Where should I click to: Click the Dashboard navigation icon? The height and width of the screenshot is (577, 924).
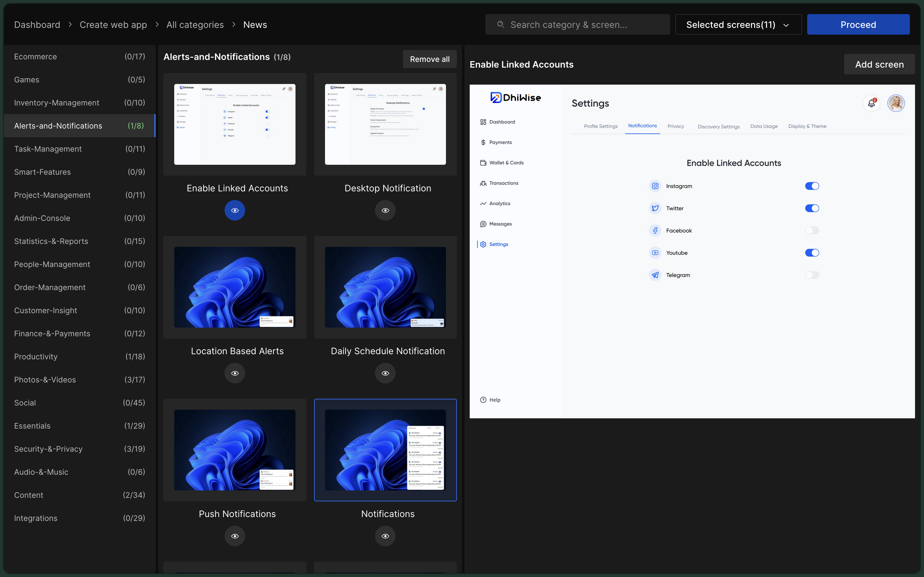tap(483, 121)
